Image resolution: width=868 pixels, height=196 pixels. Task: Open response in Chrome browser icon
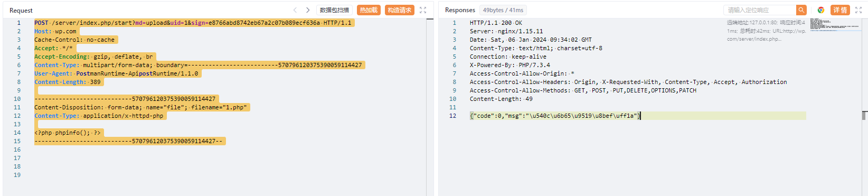821,10
